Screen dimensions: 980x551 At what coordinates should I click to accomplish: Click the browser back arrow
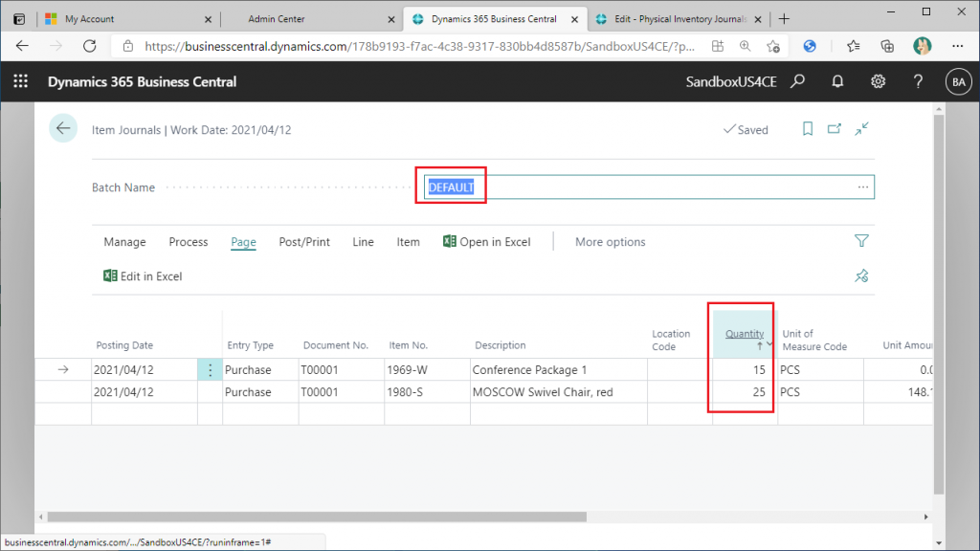point(23,46)
